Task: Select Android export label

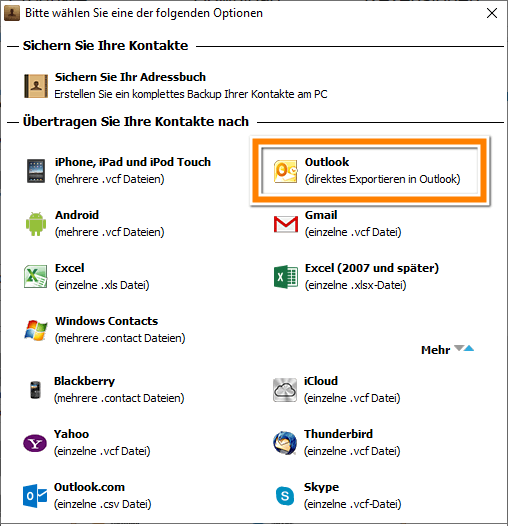Action: coord(77,215)
